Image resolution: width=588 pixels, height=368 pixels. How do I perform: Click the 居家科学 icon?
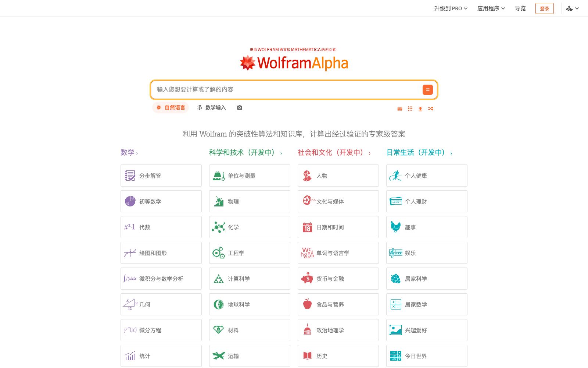point(396,279)
